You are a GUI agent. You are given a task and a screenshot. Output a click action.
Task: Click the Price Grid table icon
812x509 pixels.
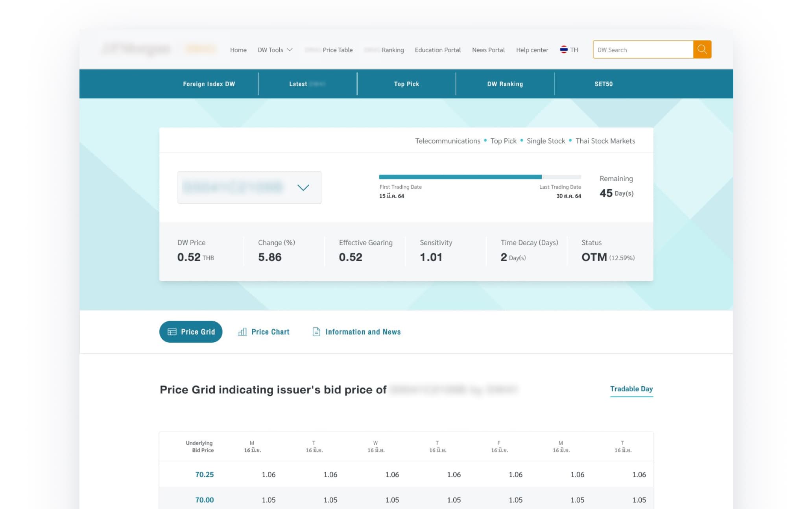172,332
